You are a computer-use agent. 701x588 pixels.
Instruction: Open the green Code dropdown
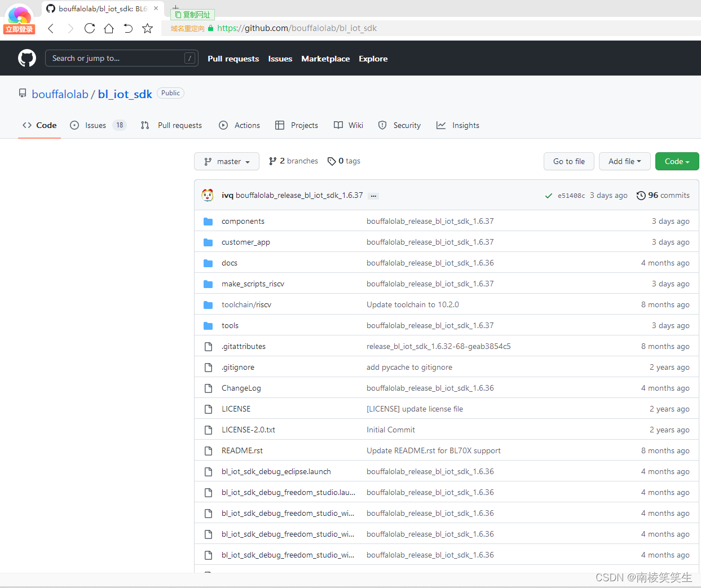click(x=677, y=161)
